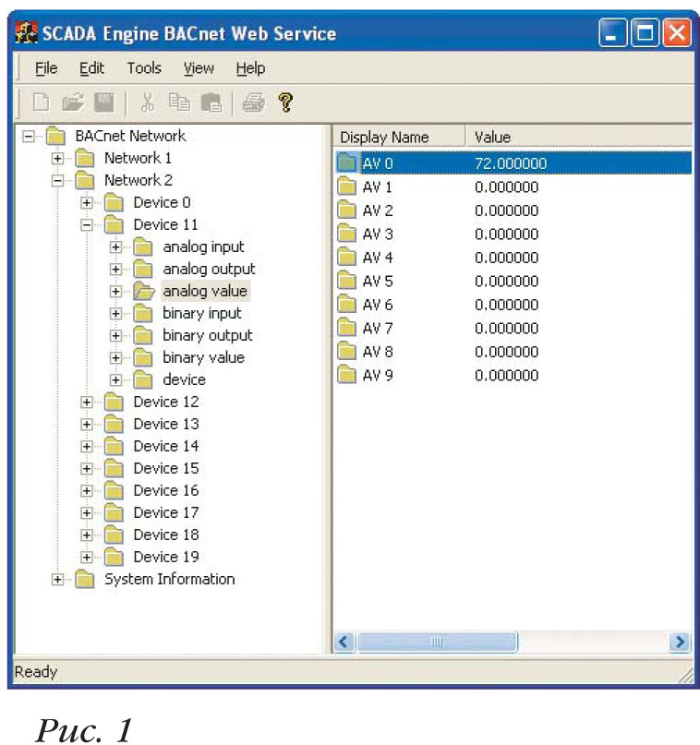Collapse the Device 11 node
Screen dimensions: 700x745
[x=87, y=224]
